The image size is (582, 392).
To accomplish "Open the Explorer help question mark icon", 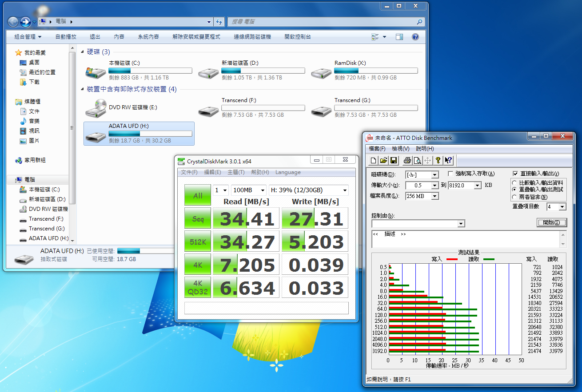I will tap(415, 37).
